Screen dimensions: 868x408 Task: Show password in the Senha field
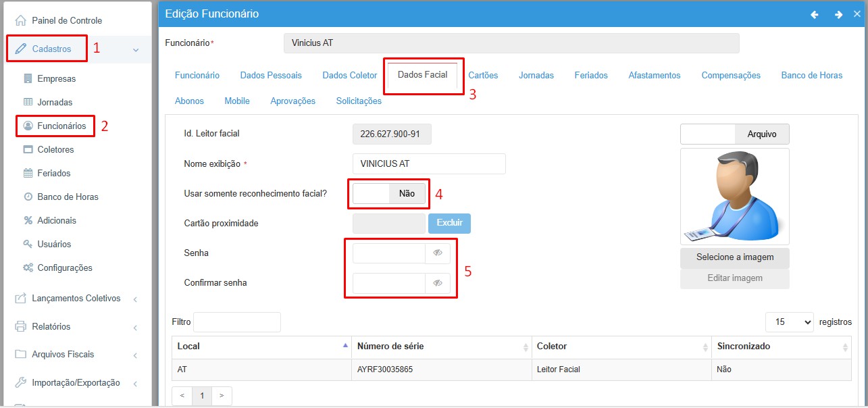click(x=438, y=253)
